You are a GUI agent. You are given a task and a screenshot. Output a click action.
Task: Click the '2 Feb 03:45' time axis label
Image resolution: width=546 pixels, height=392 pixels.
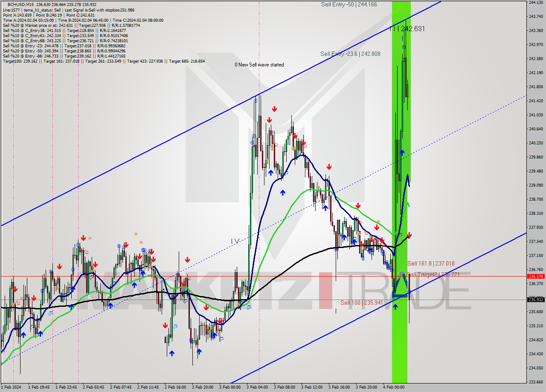(93, 387)
